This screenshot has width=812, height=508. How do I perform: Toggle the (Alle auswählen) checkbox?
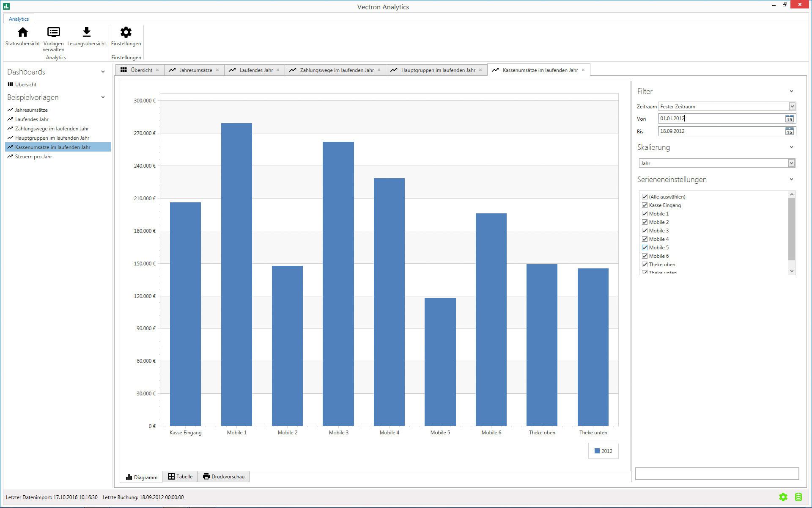tap(645, 197)
